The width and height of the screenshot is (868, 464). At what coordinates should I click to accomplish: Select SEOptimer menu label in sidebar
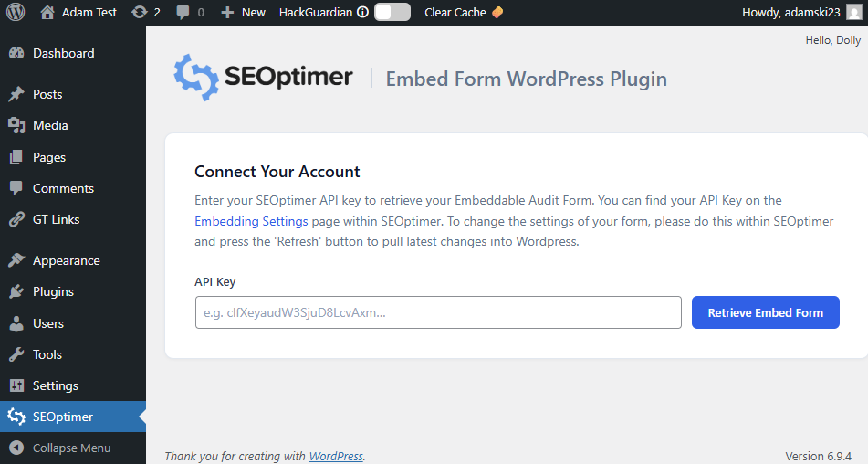pyautogui.click(x=63, y=417)
